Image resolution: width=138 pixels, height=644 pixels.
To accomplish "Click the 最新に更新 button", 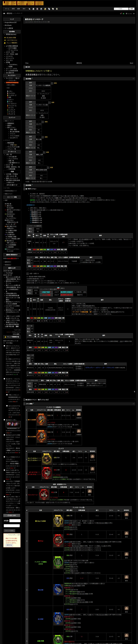I will 12,516.
